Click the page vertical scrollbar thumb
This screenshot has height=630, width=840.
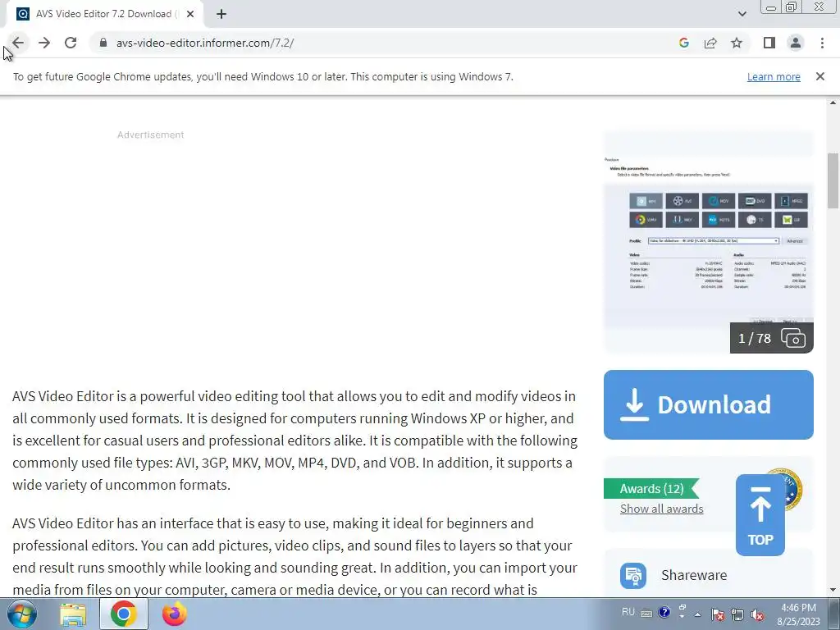pos(833,180)
